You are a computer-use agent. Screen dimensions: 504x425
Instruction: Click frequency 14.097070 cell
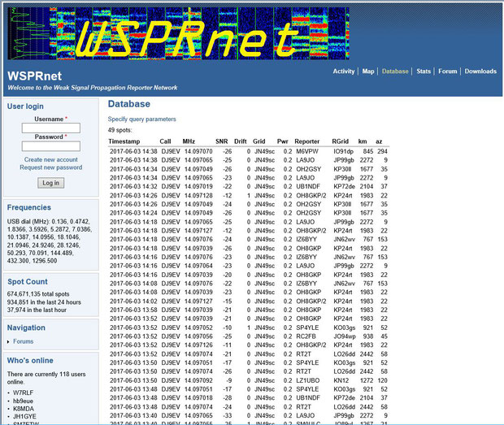pyautogui.click(x=198, y=151)
